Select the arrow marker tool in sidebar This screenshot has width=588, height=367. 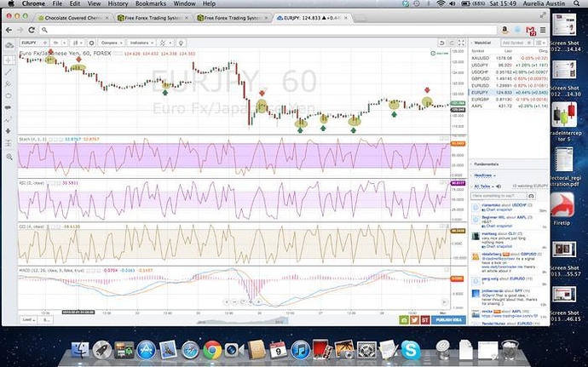coord(9,131)
